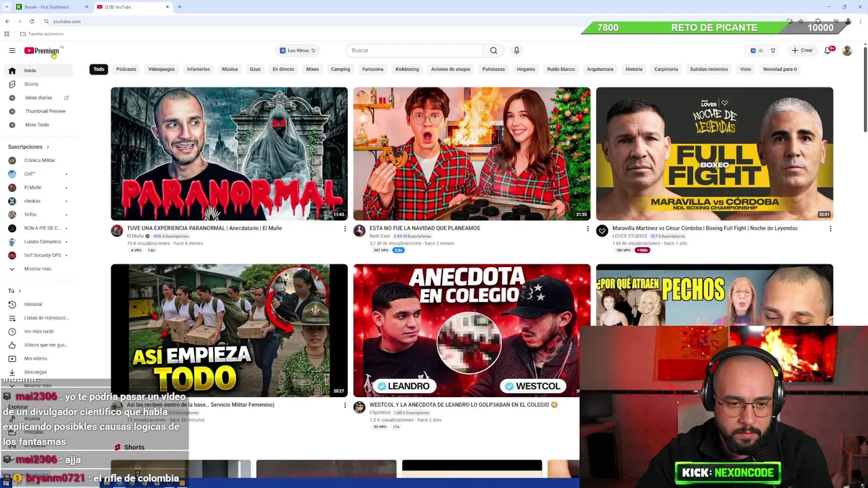
Task: Go back with browser back arrow
Action: coord(7,21)
